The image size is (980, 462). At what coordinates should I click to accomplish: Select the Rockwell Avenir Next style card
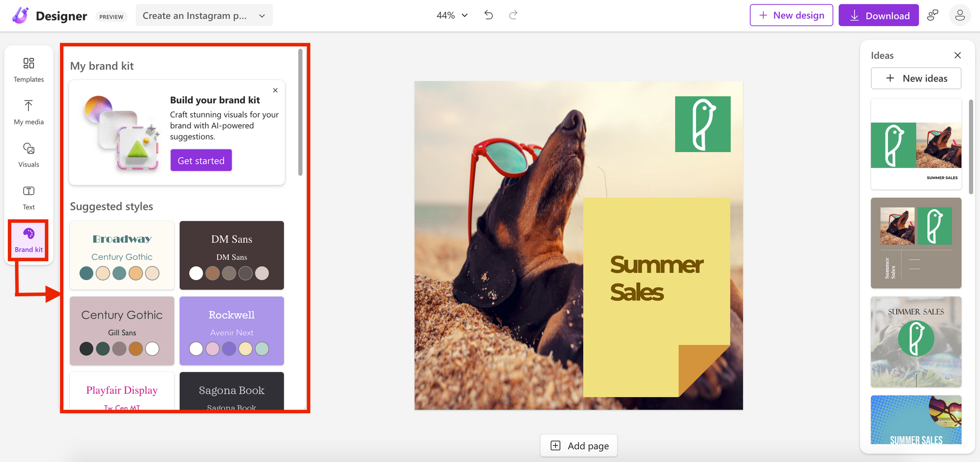(232, 331)
